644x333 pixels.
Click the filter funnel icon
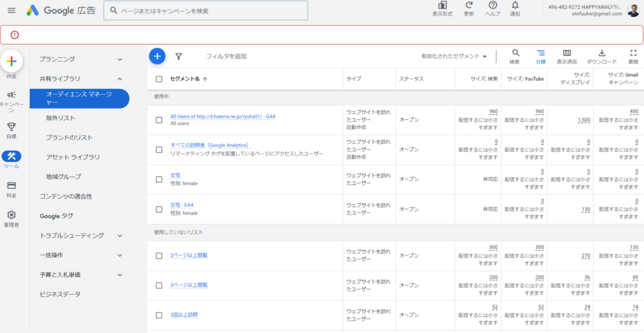pos(179,56)
